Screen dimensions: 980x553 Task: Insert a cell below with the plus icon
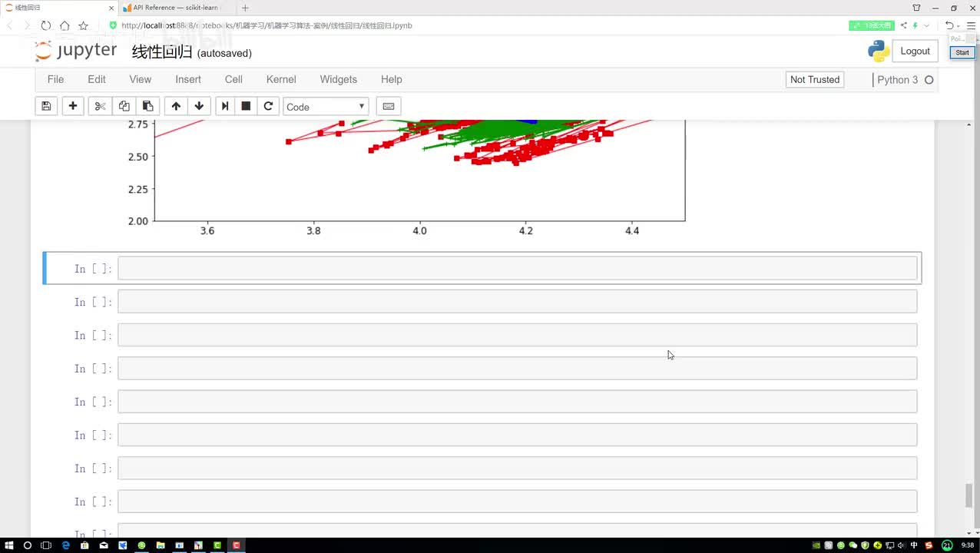(73, 106)
